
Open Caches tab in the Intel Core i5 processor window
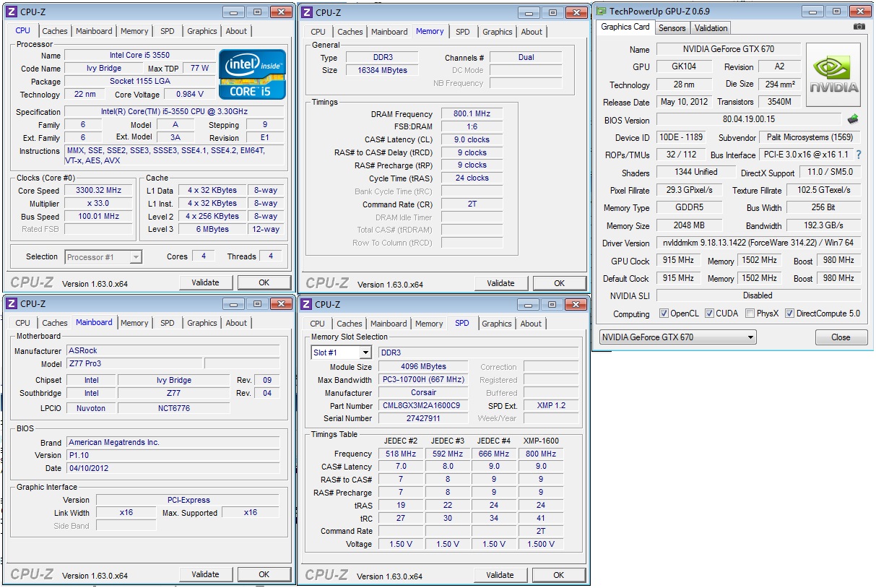(x=55, y=31)
